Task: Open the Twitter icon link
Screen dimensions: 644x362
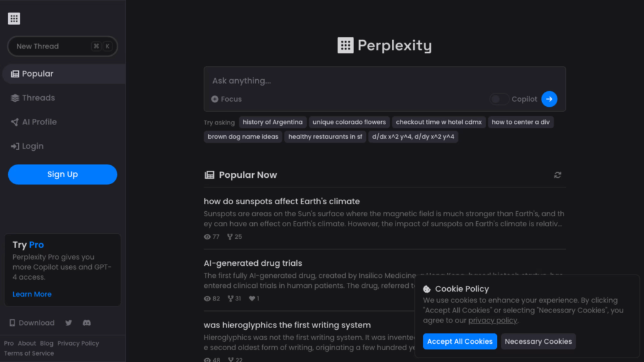Action: pyautogui.click(x=69, y=323)
